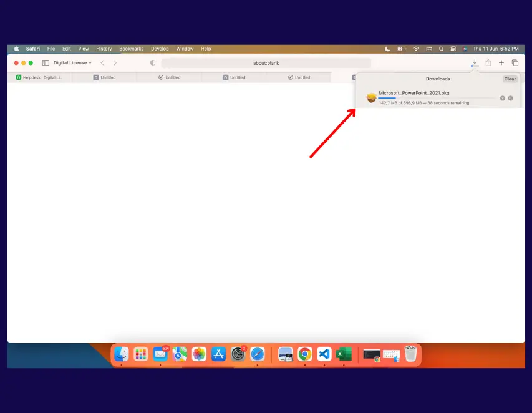The image size is (532, 413).
Task: Click the minimized calendar-like window in Dock
Action: click(391, 356)
